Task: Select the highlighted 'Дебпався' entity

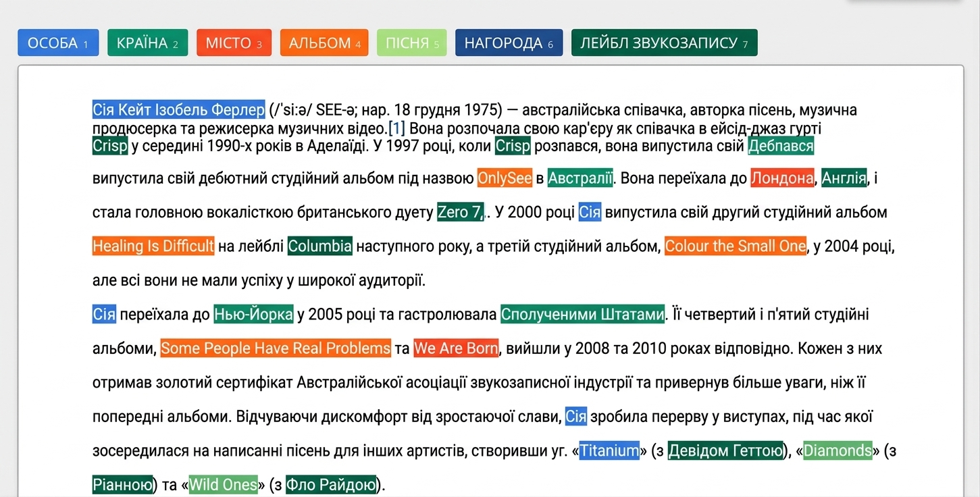Action: pos(781,146)
